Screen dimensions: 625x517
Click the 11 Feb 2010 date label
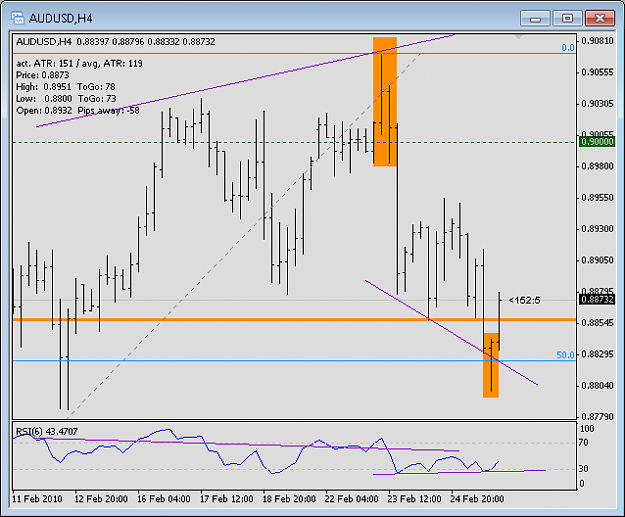coord(37,499)
